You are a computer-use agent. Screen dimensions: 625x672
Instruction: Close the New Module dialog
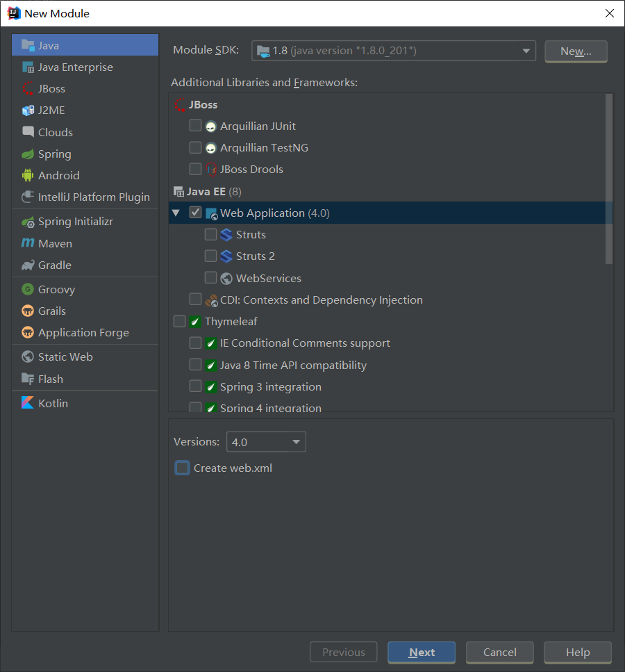(x=610, y=13)
